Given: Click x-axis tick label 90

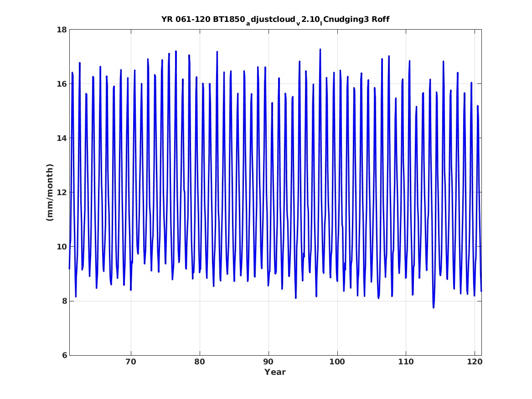Looking at the screenshot, I should point(269,362).
